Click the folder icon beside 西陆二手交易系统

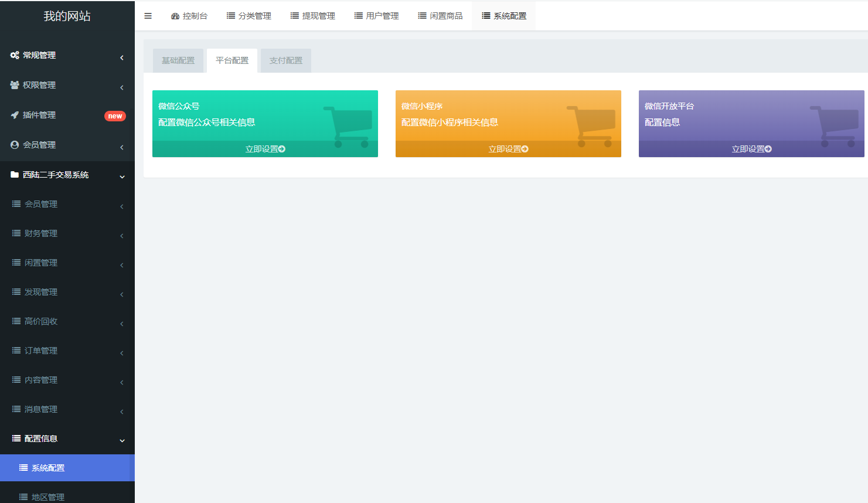tap(15, 175)
